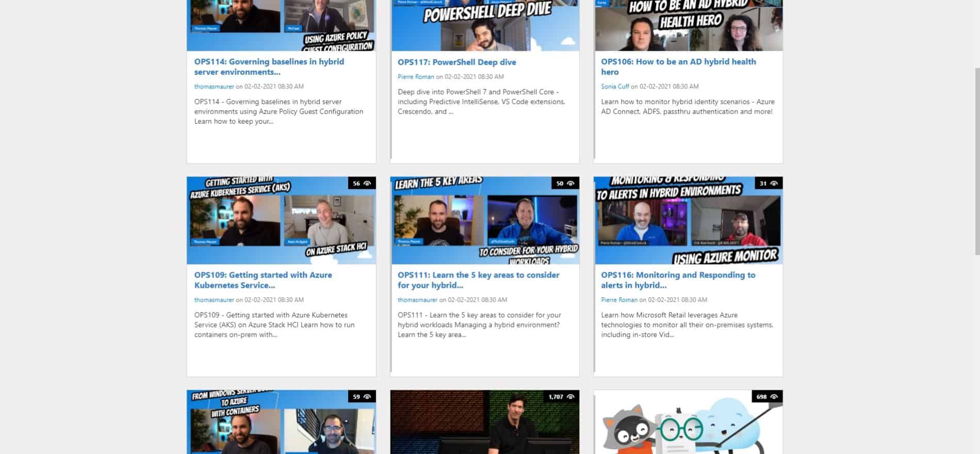Open OPS117 PowerShell Deep dive title link
This screenshot has width=980, height=454.
click(456, 62)
